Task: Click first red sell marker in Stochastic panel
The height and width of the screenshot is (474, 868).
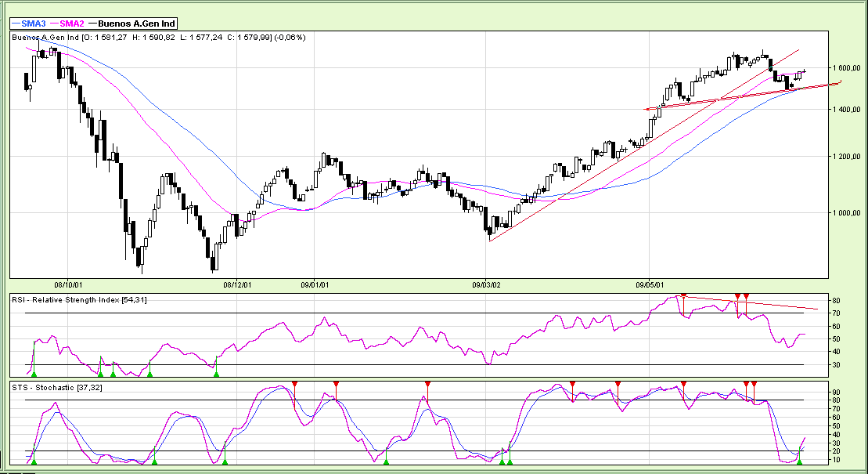Action: 295,384
